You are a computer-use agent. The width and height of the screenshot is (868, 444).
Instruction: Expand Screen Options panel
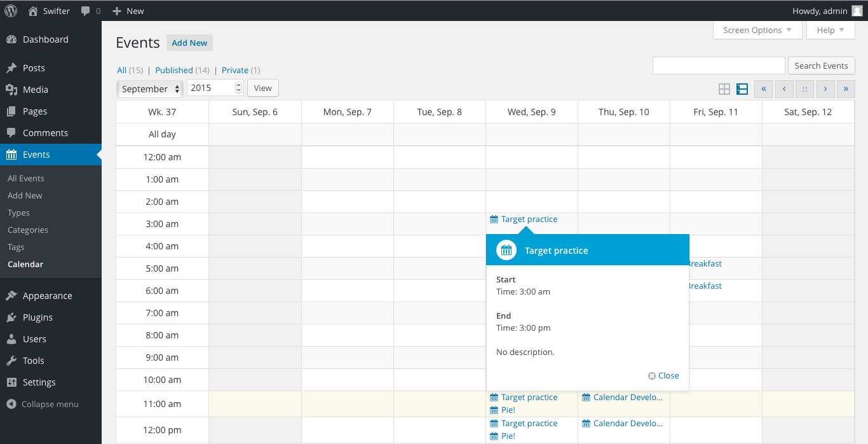[757, 30]
